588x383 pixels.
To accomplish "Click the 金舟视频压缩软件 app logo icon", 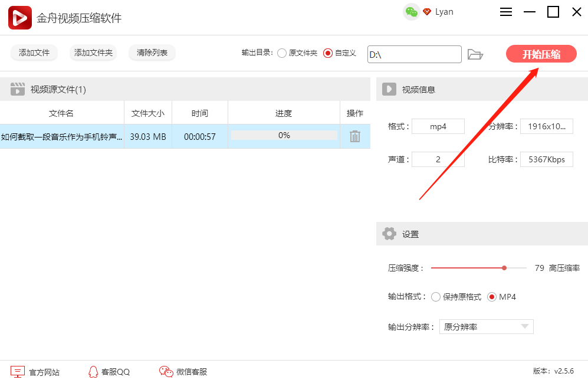I will point(20,18).
